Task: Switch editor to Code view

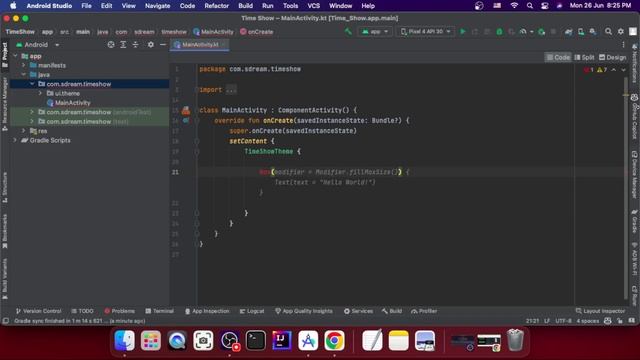Action: point(558,58)
